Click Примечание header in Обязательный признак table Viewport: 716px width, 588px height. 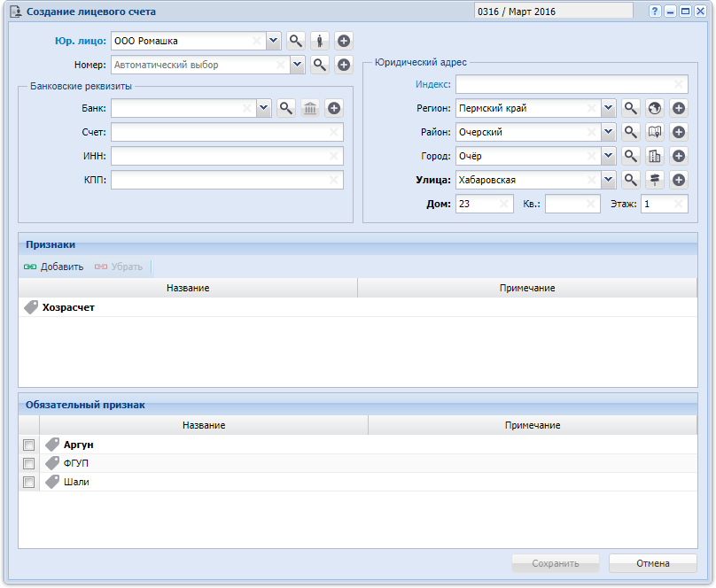[533, 425]
